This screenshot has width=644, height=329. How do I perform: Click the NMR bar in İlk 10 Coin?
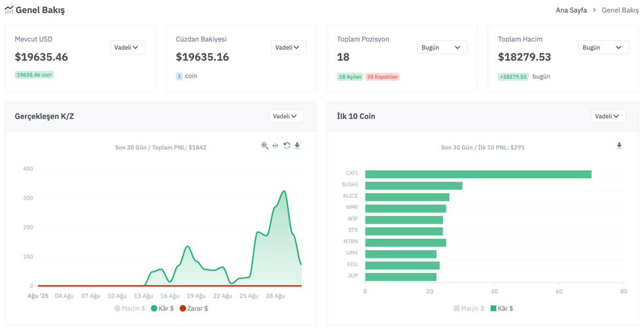(406, 208)
